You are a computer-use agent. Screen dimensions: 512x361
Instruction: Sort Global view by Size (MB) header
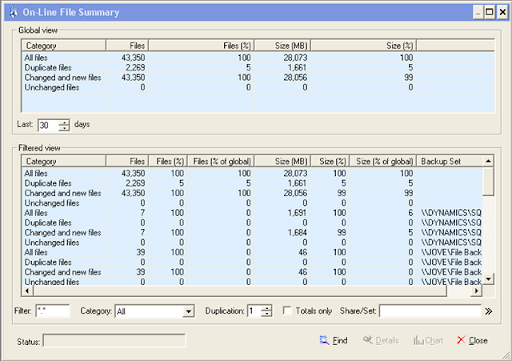tap(283, 46)
